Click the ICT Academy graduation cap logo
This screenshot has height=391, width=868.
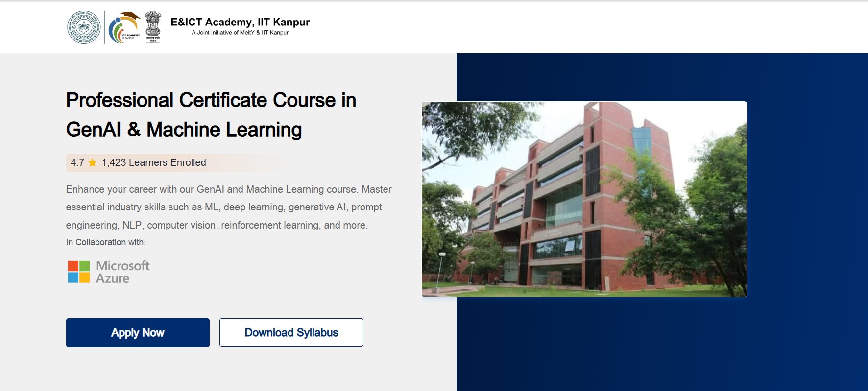tap(124, 27)
